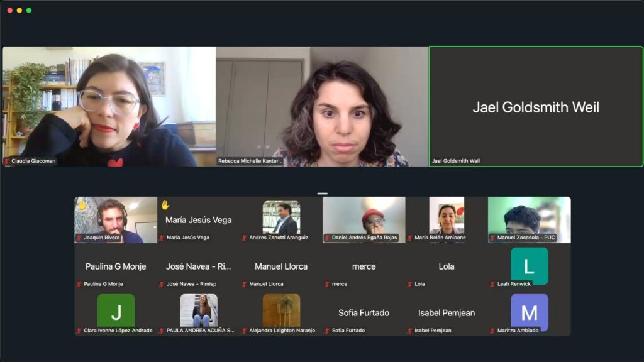This screenshot has height=362, width=644.
Task: Select María Belén Amicone's video thumbnail
Action: tap(447, 216)
